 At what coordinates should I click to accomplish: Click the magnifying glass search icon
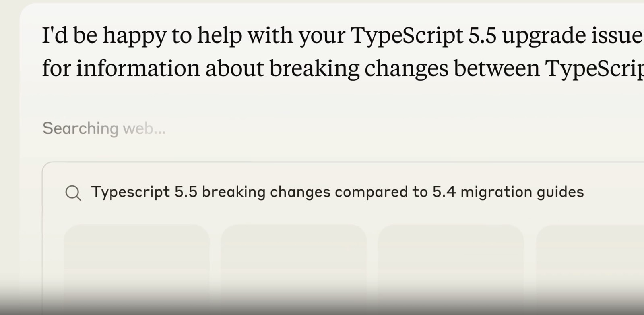point(73,193)
